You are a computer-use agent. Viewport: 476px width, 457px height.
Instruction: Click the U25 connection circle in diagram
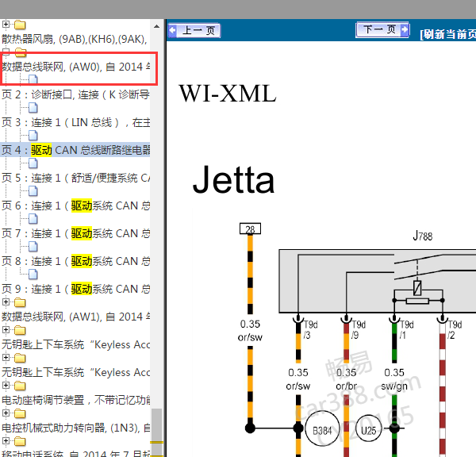coord(368,430)
